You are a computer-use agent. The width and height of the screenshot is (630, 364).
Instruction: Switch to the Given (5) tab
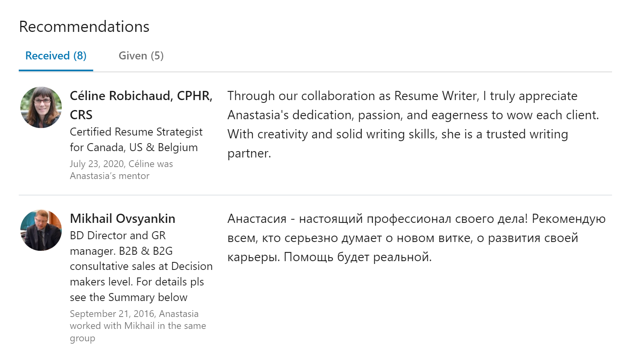pyautogui.click(x=141, y=56)
